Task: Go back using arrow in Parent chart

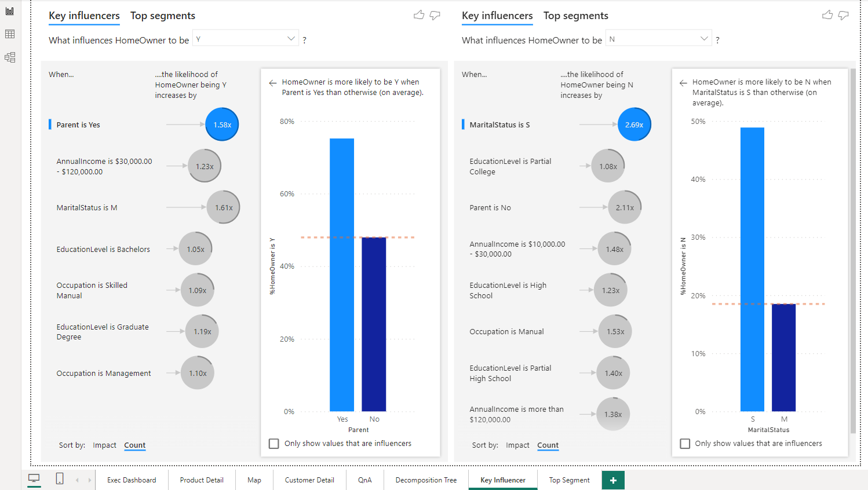Action: coord(273,83)
